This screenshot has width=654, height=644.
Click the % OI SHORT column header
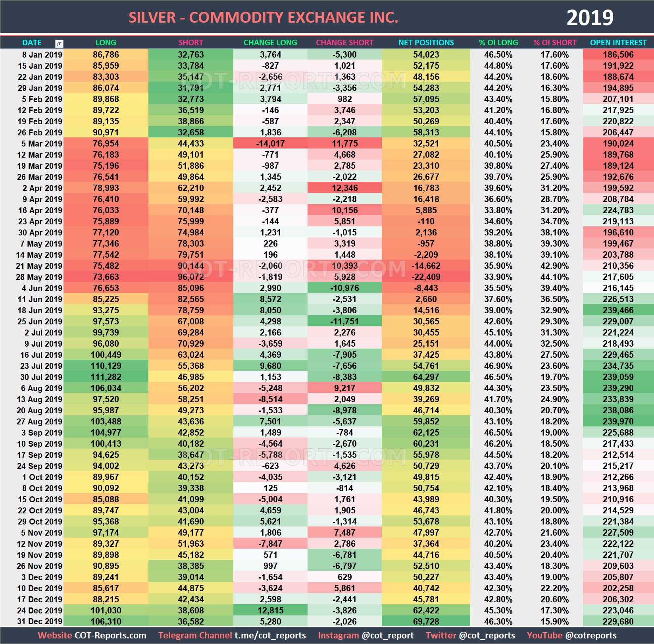pyautogui.click(x=555, y=42)
